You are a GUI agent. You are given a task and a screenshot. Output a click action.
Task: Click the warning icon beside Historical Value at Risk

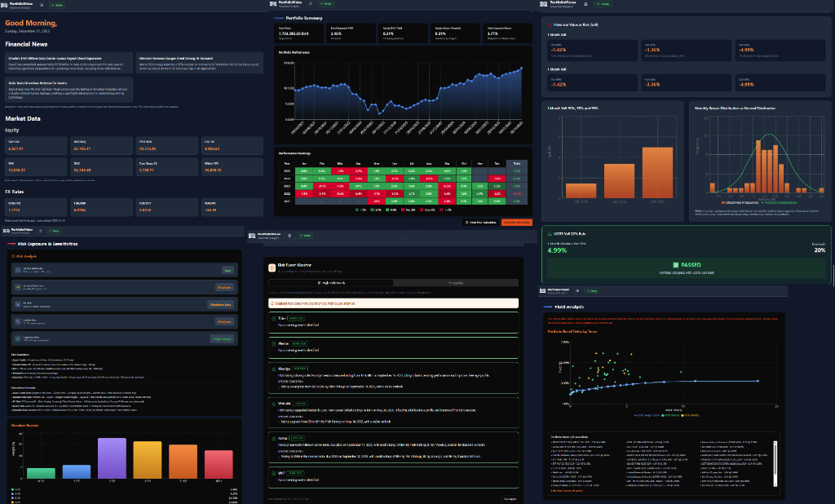550,24
